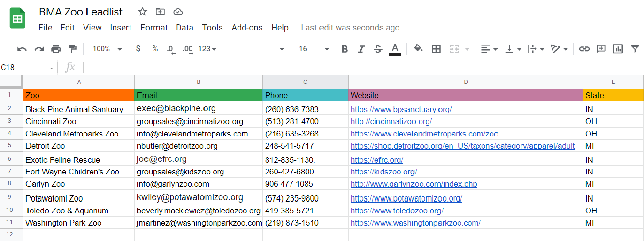Open the borders tool
The height and width of the screenshot is (241, 644).
tap(436, 49)
